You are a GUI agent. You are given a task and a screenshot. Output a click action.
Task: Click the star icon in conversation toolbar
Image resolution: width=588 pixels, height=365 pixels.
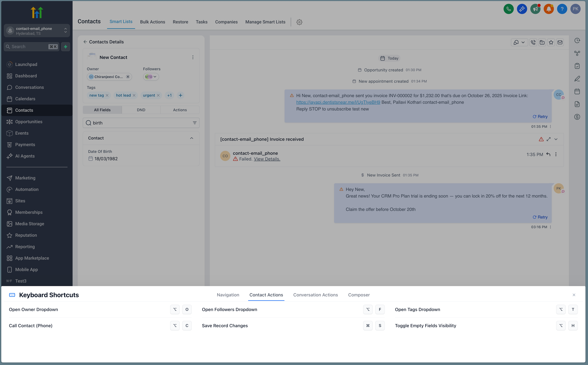pyautogui.click(x=551, y=43)
